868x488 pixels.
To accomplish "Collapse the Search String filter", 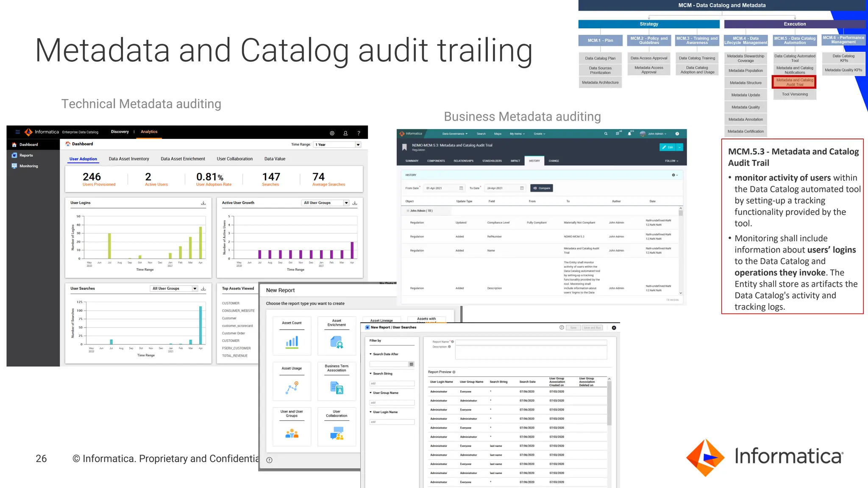I will [x=370, y=374].
